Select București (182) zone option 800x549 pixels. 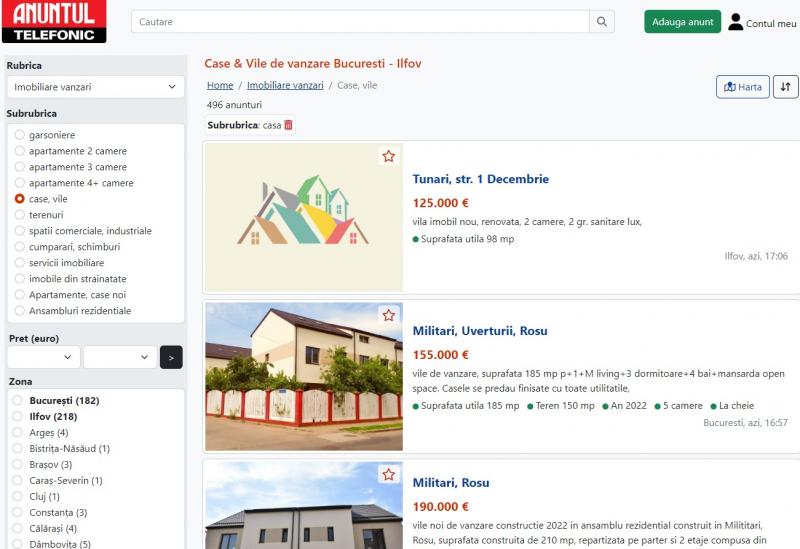point(17,401)
